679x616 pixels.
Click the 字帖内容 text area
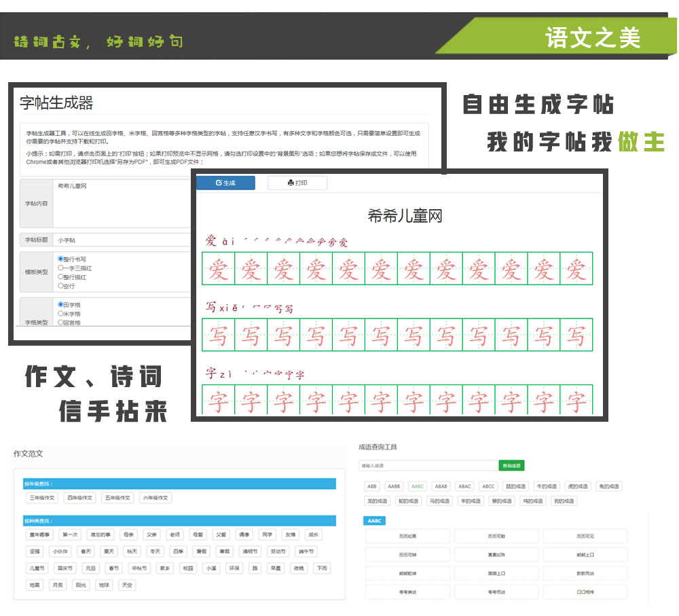tap(122, 202)
